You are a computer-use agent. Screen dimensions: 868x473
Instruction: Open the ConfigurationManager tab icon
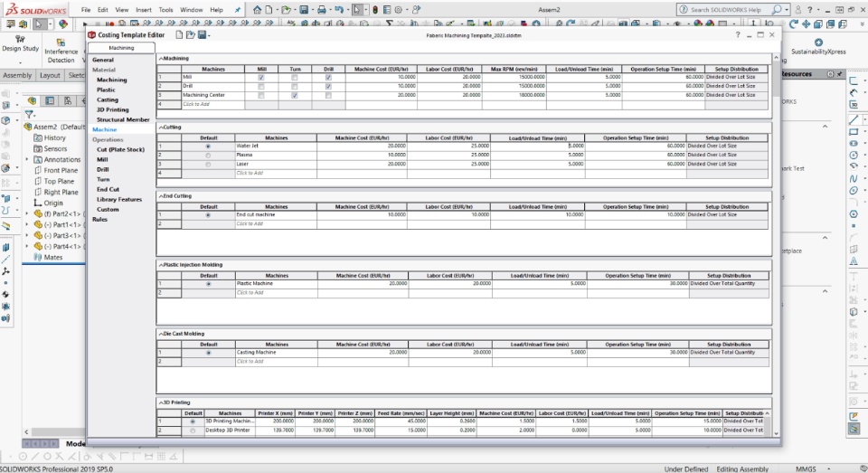tap(68, 100)
